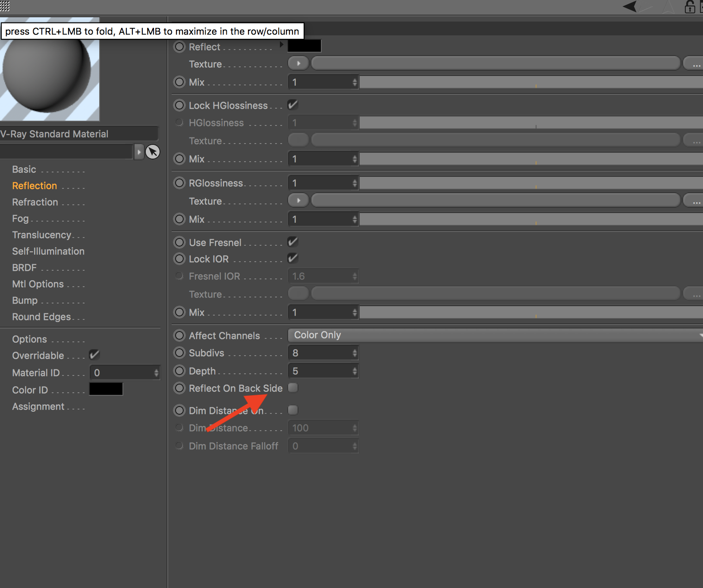Click the keyframe circle next to Reflect
The height and width of the screenshot is (588, 703).
pyautogui.click(x=179, y=47)
